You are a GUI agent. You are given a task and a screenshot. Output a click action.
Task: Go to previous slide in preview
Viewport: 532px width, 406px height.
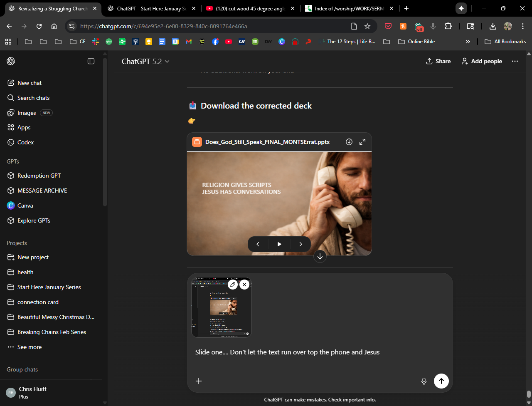pos(258,244)
